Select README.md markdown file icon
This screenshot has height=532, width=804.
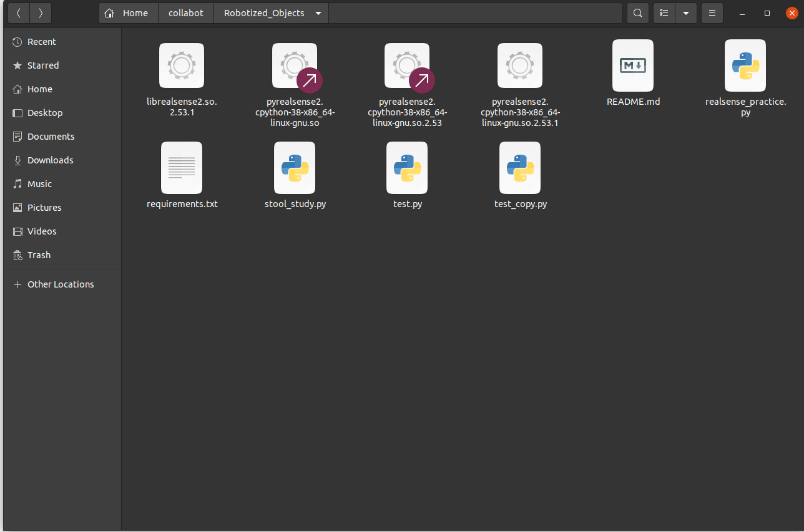(633, 65)
